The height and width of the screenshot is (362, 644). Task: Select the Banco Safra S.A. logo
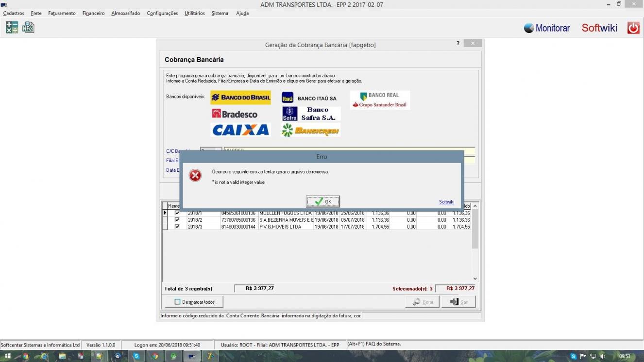tap(311, 114)
